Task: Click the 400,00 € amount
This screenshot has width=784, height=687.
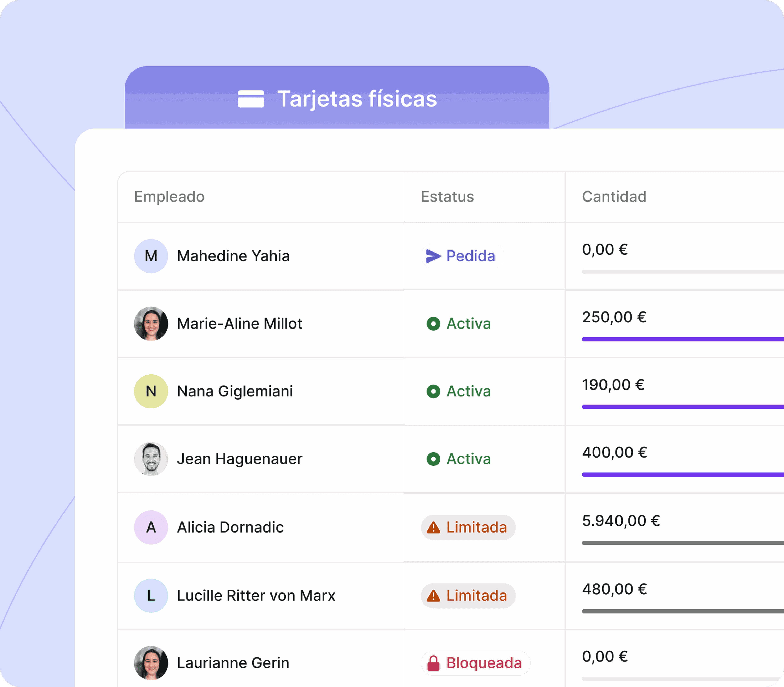Action: tap(615, 452)
